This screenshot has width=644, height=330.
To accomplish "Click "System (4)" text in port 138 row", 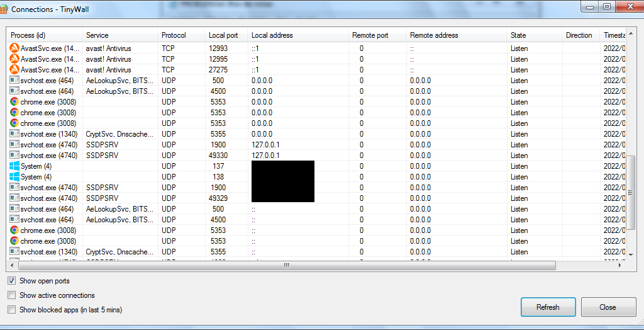I will click(x=36, y=177).
